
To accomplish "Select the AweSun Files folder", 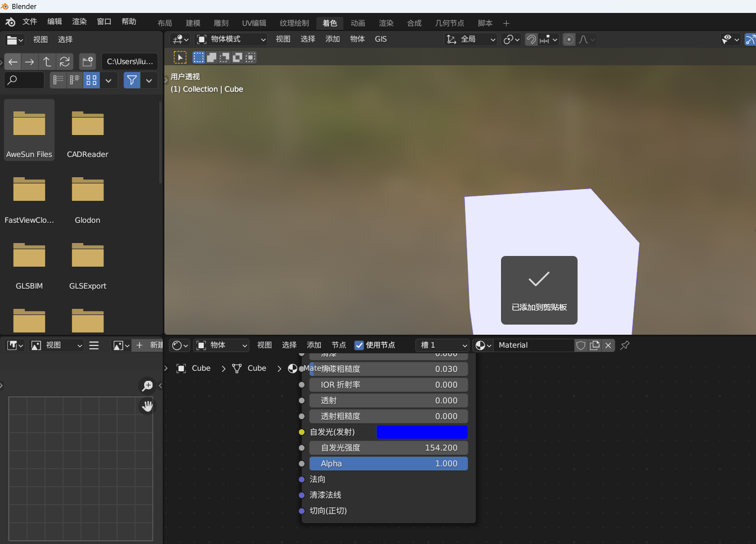I will tap(29, 130).
